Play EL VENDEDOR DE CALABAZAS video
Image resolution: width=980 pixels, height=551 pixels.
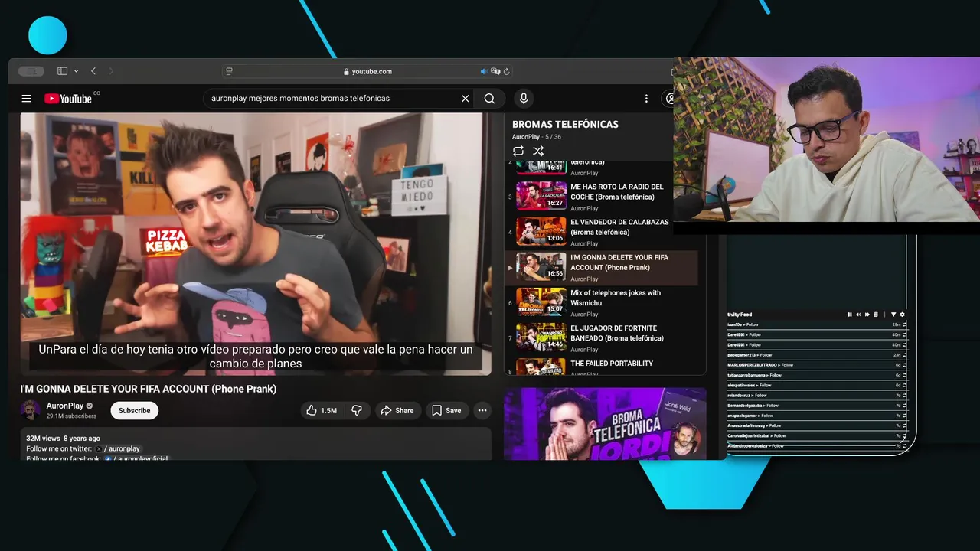pos(601,231)
